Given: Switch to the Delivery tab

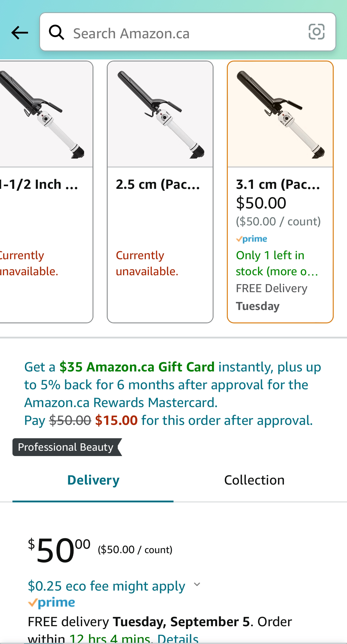Looking at the screenshot, I should click(93, 480).
